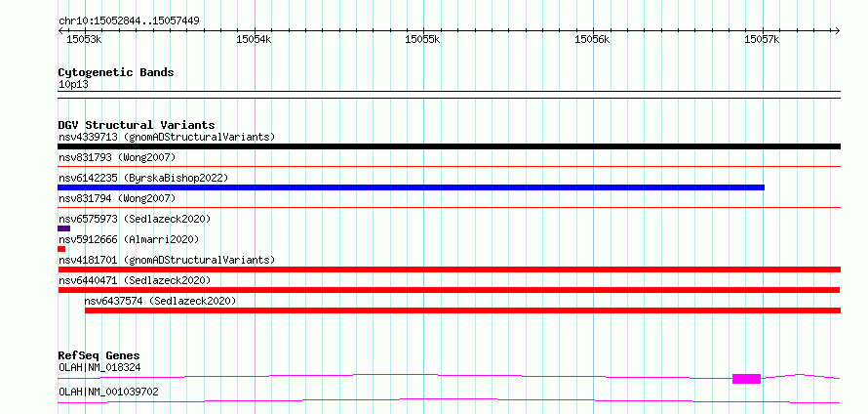The width and height of the screenshot is (868, 414).
Task: Select the nsv6440471 (Sedlazeck2020) label
Action: tap(135, 280)
